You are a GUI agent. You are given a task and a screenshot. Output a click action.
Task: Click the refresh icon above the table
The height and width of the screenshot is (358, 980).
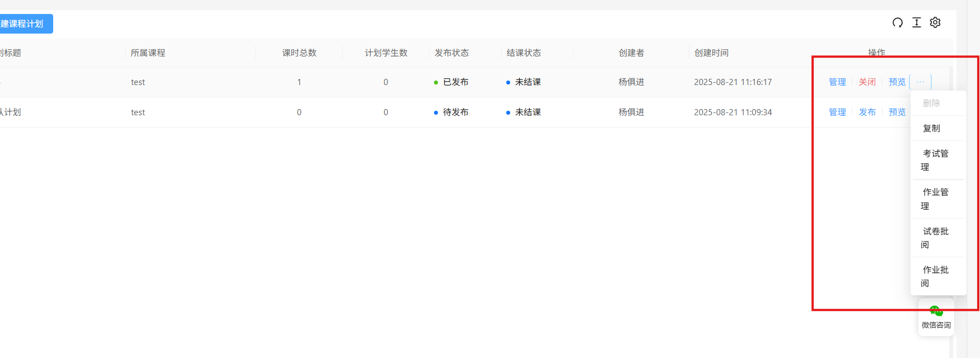click(898, 22)
